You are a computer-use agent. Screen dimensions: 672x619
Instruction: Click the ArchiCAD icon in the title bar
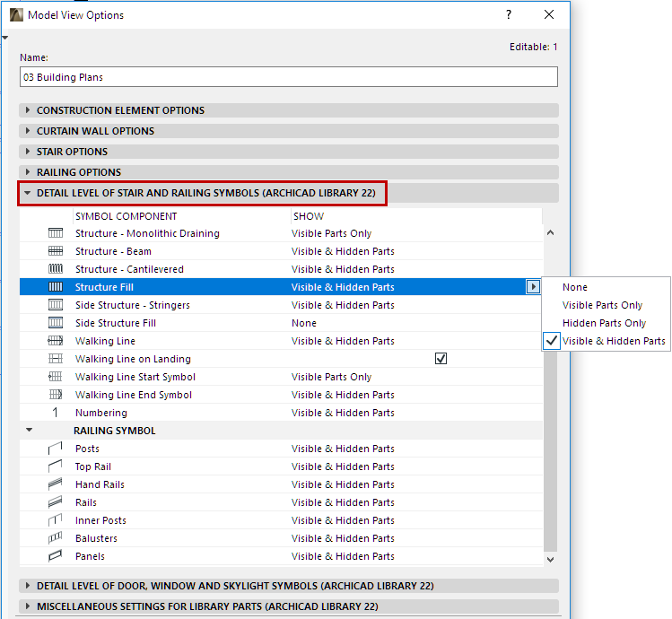(16, 15)
